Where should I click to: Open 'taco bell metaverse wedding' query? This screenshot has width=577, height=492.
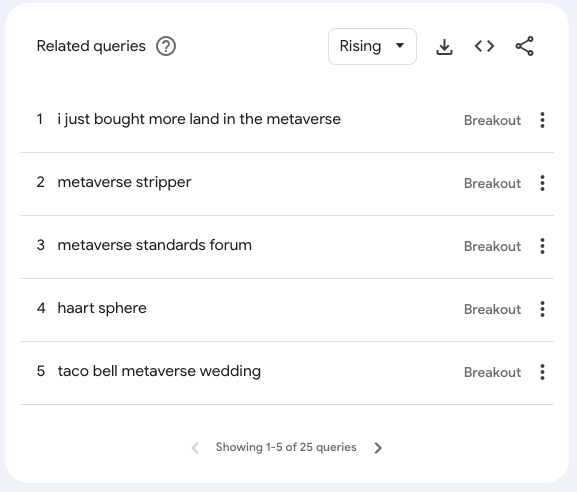(159, 371)
